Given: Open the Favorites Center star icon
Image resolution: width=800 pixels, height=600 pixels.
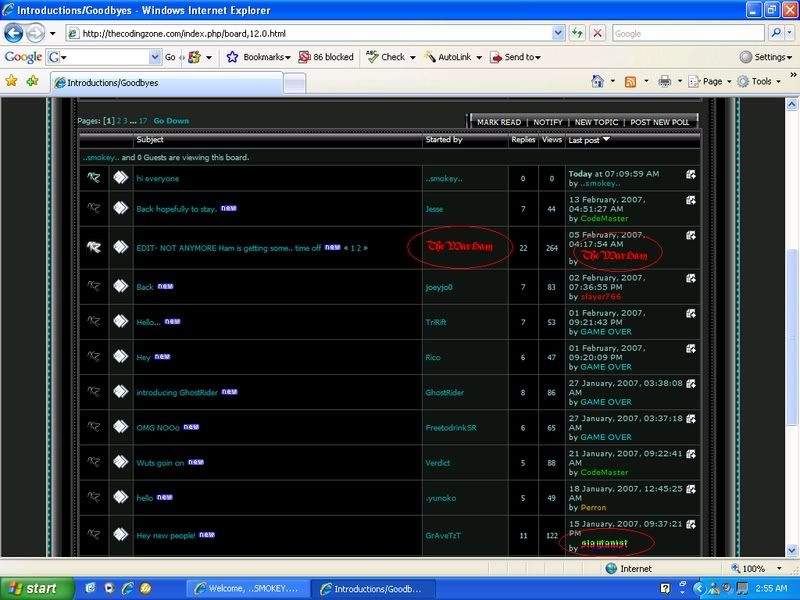Looking at the screenshot, I should tap(11, 81).
